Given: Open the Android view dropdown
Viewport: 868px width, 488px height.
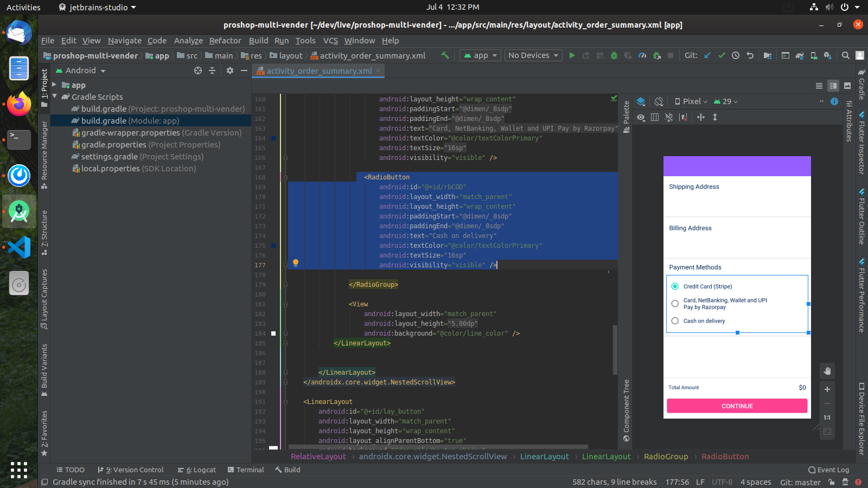Looking at the screenshot, I should click(81, 70).
